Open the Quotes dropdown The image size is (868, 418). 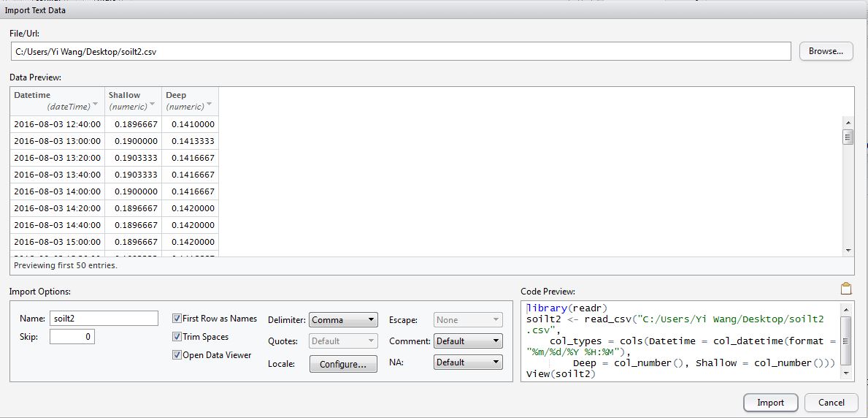pyautogui.click(x=343, y=341)
